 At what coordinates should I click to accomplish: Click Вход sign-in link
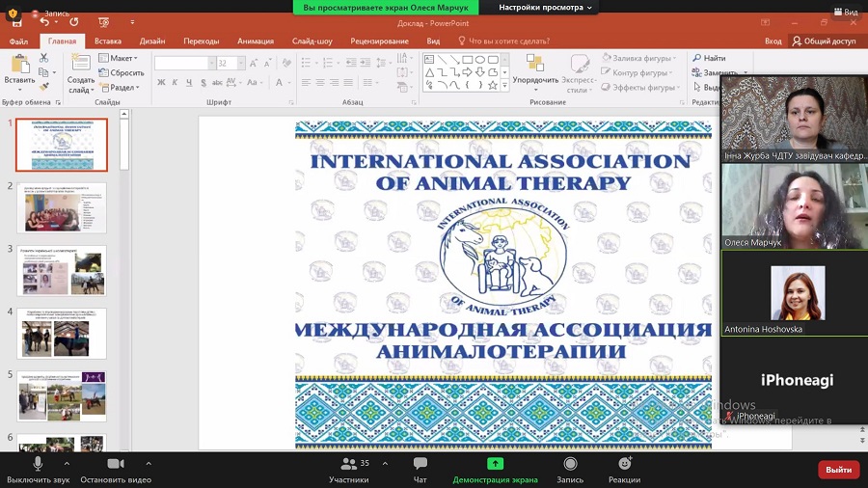pos(773,41)
